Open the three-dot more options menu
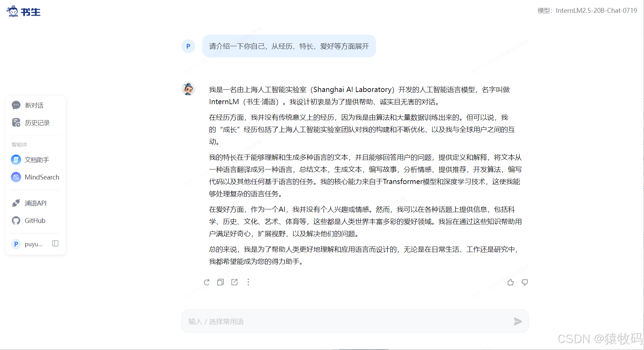This screenshot has height=350, width=644. coord(248,282)
